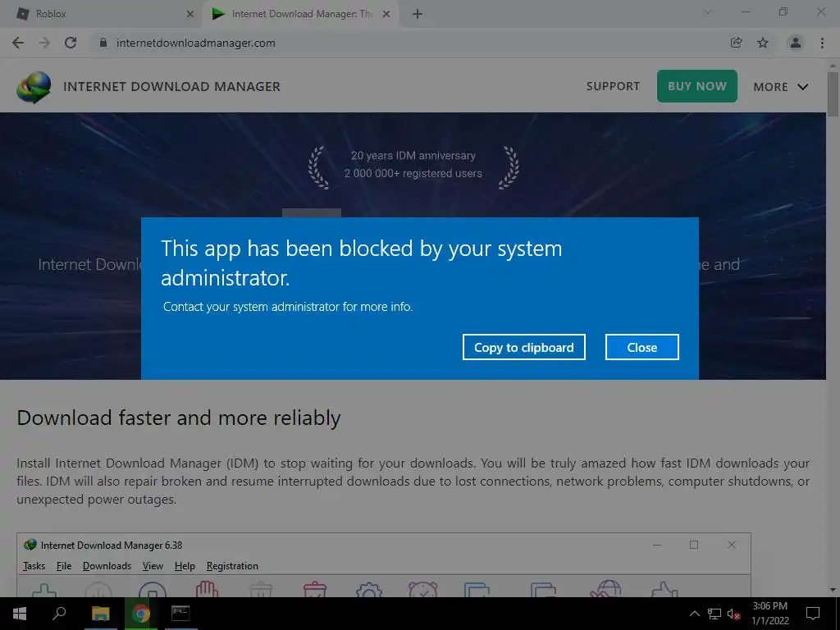The width and height of the screenshot is (840, 630).
Task: Click the IDM globe logo
Action: pyautogui.click(x=34, y=87)
